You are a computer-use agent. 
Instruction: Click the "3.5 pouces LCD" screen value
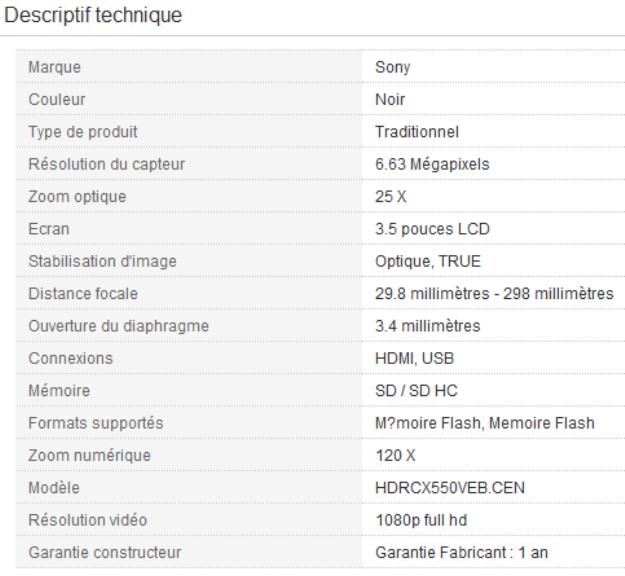pos(411,229)
